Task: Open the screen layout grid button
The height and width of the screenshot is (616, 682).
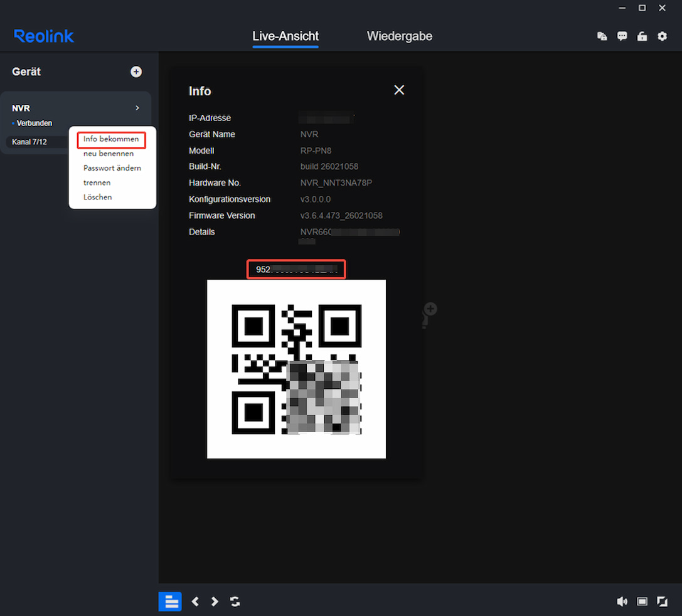Action: tap(170, 602)
